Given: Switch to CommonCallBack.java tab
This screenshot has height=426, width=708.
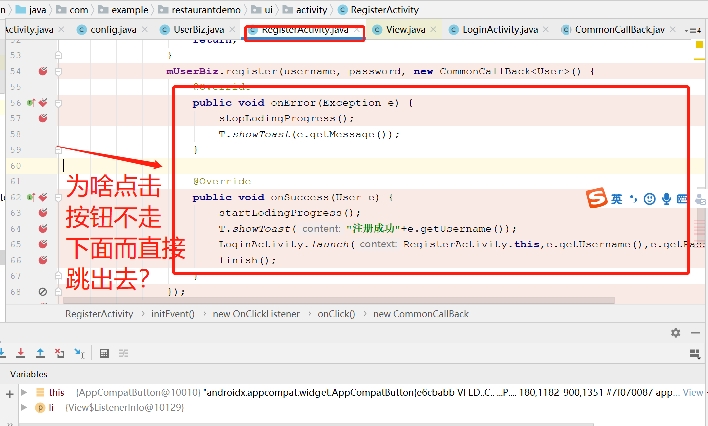Looking at the screenshot, I should [x=619, y=30].
